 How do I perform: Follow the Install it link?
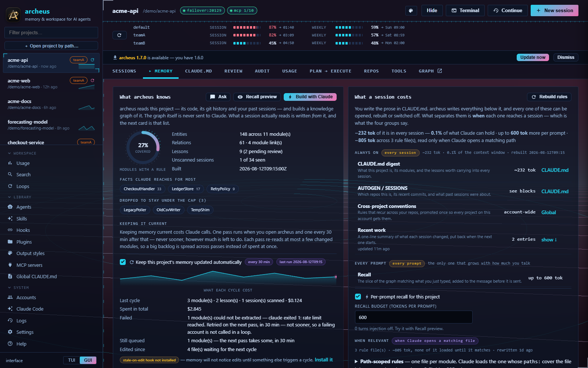coord(323,360)
